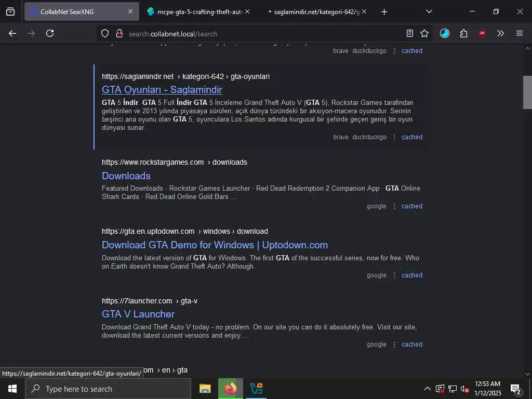Screen dimensions: 532x399
Task: Open cached link for Uptodown result
Action: click(412, 275)
